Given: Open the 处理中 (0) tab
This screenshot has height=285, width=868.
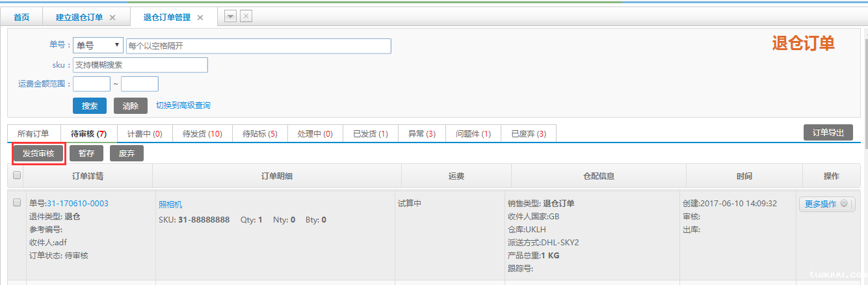Looking at the screenshot, I should tap(315, 133).
